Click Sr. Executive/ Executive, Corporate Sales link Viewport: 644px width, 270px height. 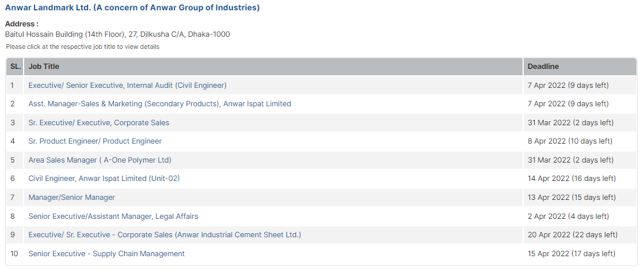[98, 123]
